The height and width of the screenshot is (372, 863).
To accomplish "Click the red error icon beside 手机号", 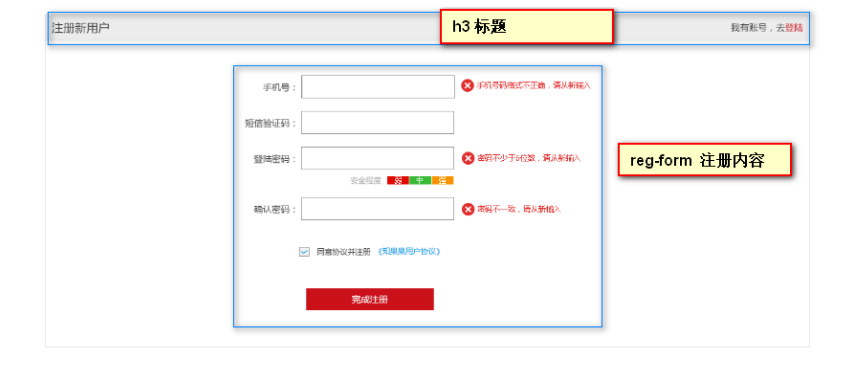I will click(467, 85).
